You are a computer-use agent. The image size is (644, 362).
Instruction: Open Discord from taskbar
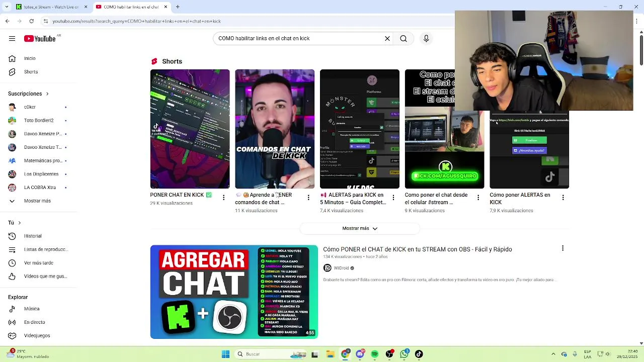point(360,354)
